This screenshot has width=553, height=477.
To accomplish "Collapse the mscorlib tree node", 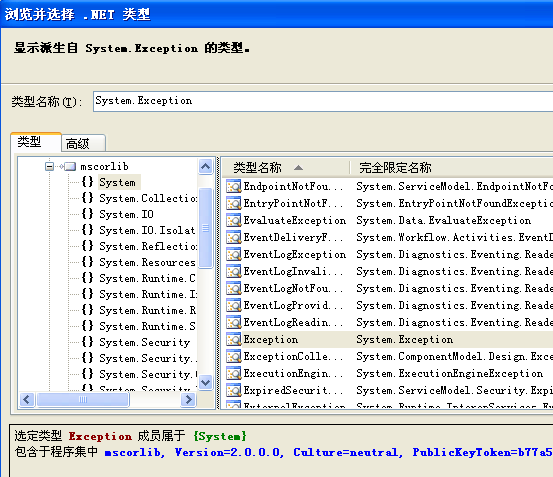I will (x=49, y=166).
